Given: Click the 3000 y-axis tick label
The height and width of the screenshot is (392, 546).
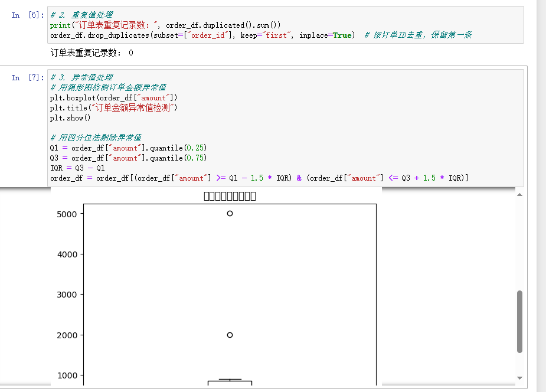Looking at the screenshot, I should tap(67, 295).
